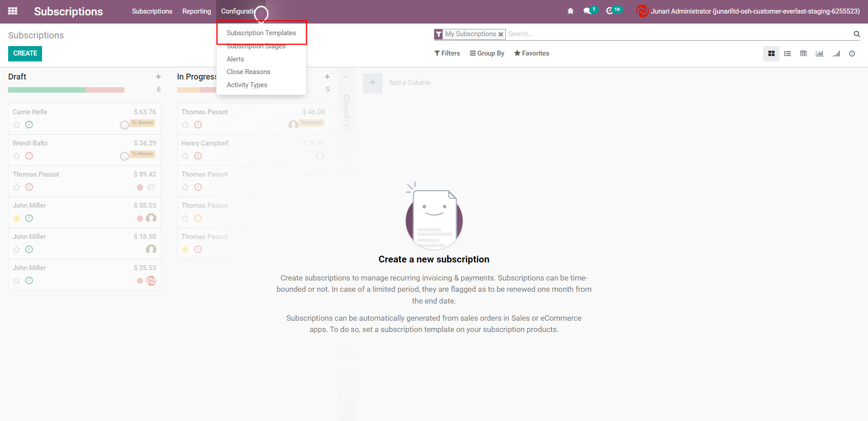Toggle star on Carrie Helle card
This screenshot has height=421, width=868.
17,125
